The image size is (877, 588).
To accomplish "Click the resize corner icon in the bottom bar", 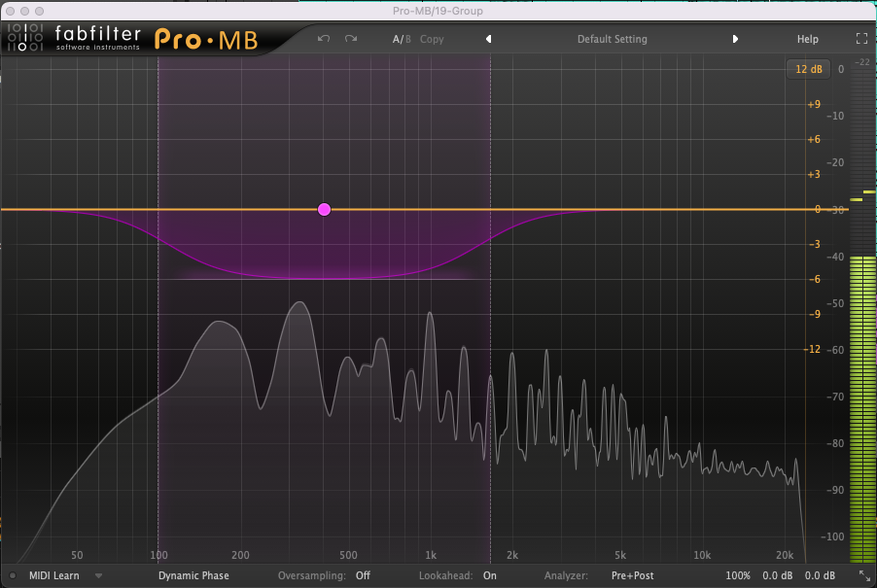I will (864, 575).
